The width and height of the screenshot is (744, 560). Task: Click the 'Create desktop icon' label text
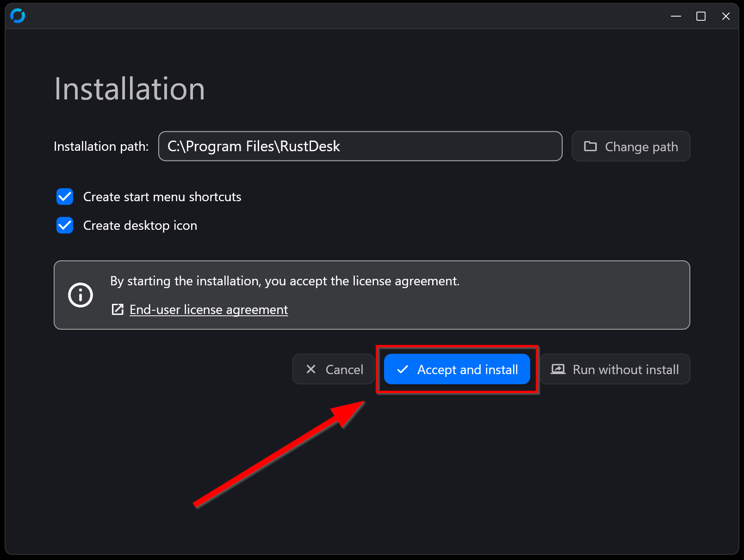140,226
